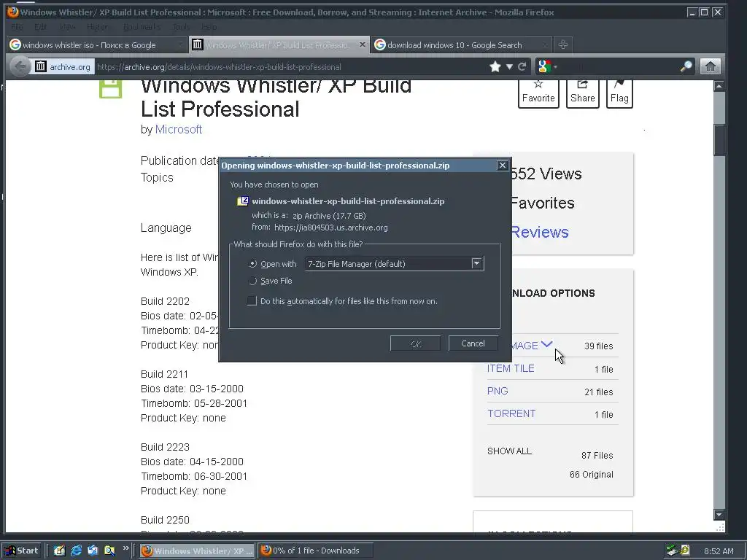This screenshot has width=747, height=560.
Task: Click the archive.org site identity icon
Action: 41,66
